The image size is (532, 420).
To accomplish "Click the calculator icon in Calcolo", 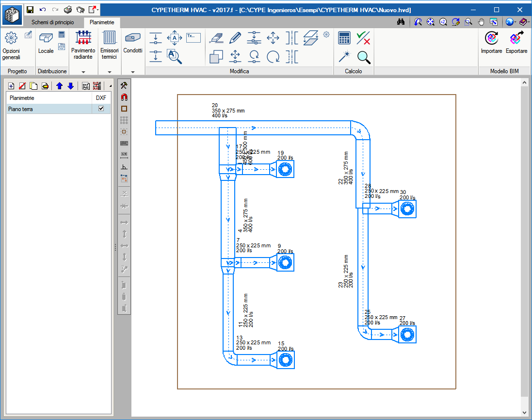I will click(x=344, y=38).
